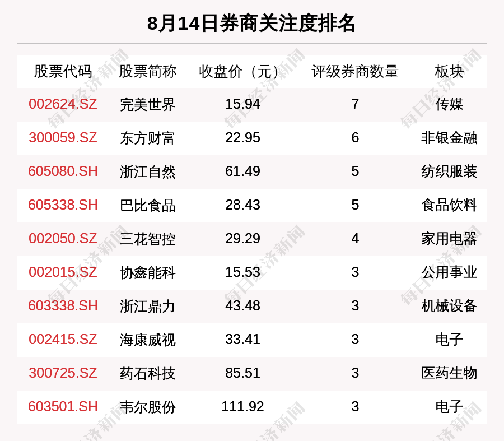504x441 pixels.
Task: Select closing price 61.49
Action: 242,171
